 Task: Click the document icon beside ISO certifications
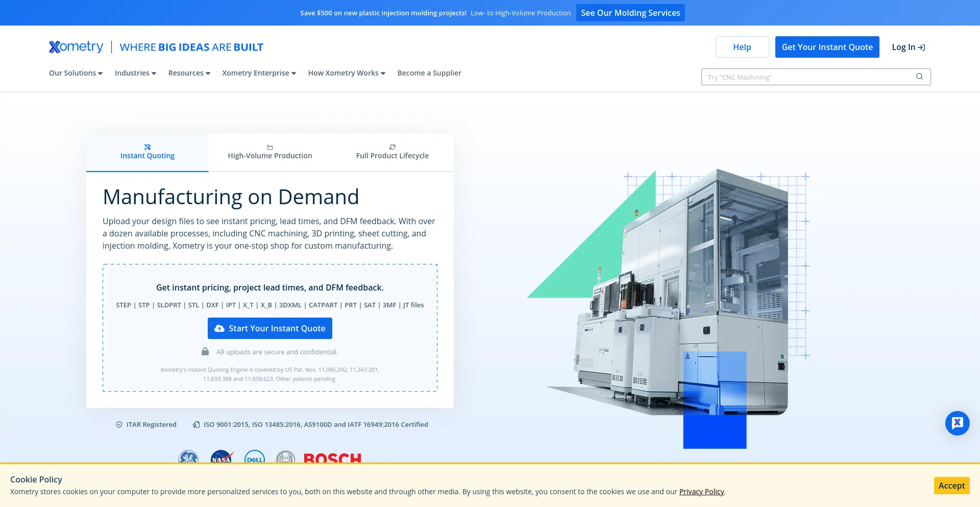(196, 424)
